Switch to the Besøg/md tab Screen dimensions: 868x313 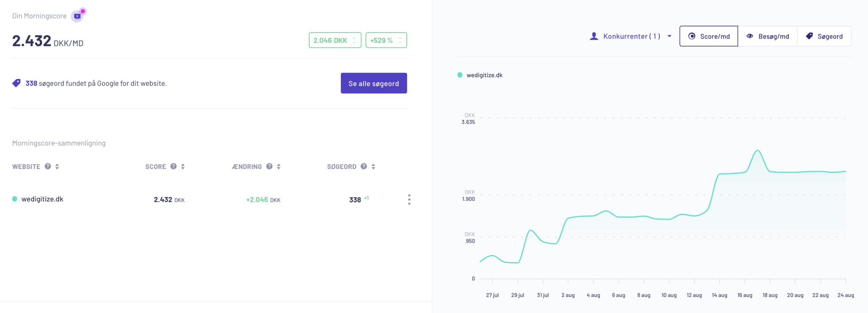pos(768,36)
